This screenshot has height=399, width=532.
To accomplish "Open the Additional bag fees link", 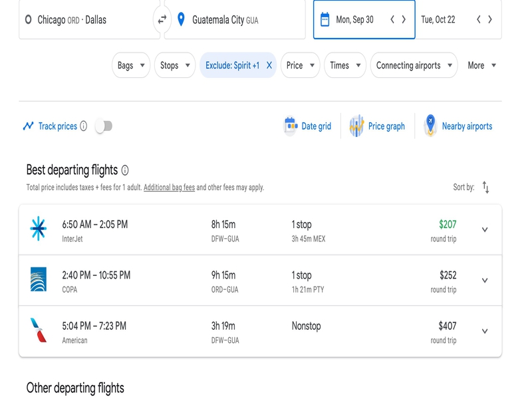I will pyautogui.click(x=170, y=188).
